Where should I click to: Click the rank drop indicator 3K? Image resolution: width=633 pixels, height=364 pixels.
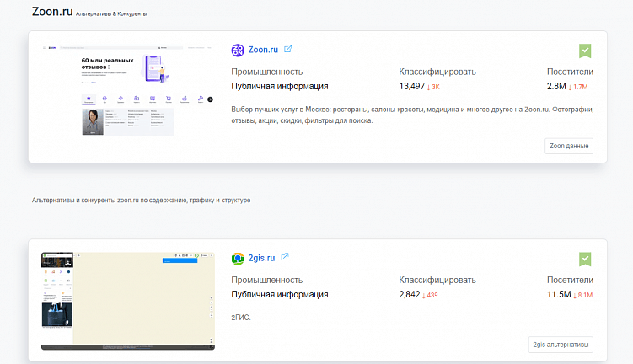[433, 87]
